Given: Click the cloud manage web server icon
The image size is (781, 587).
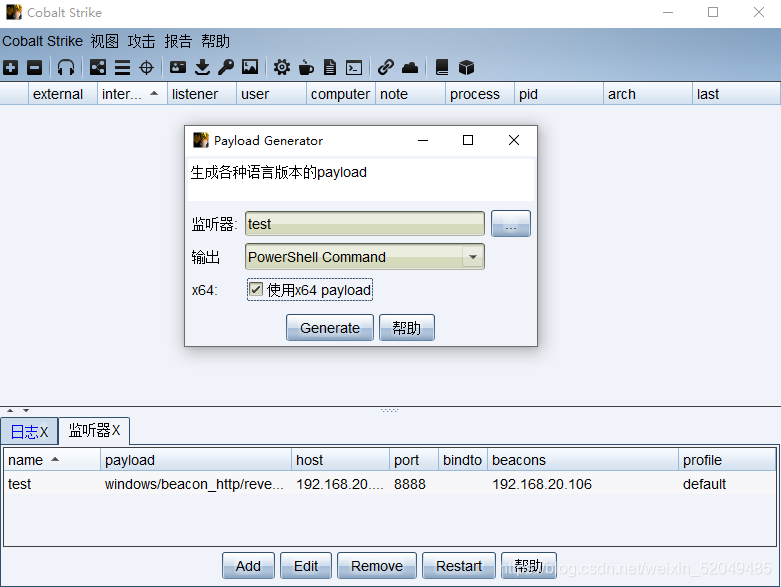Looking at the screenshot, I should click(410, 67).
